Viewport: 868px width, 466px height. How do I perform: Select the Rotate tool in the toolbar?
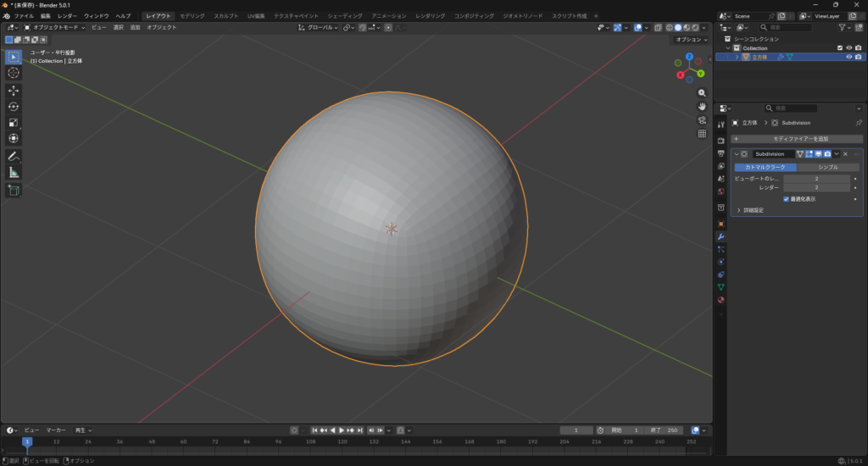(x=14, y=107)
